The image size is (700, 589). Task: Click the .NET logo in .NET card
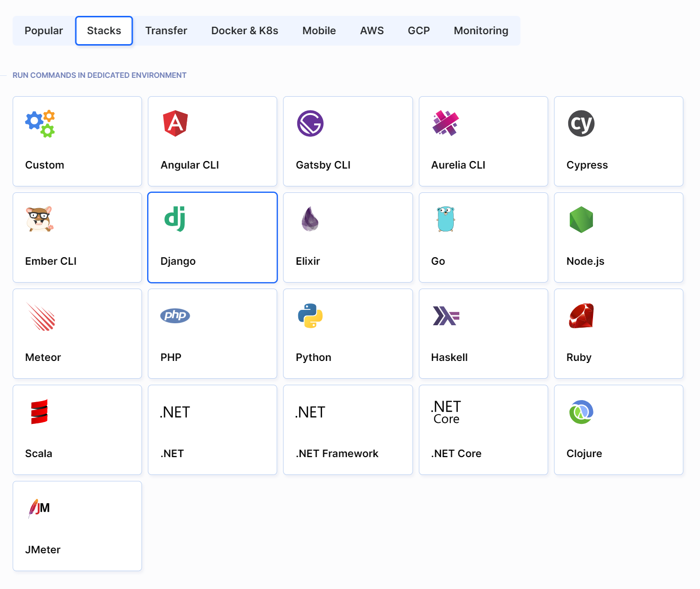[175, 412]
